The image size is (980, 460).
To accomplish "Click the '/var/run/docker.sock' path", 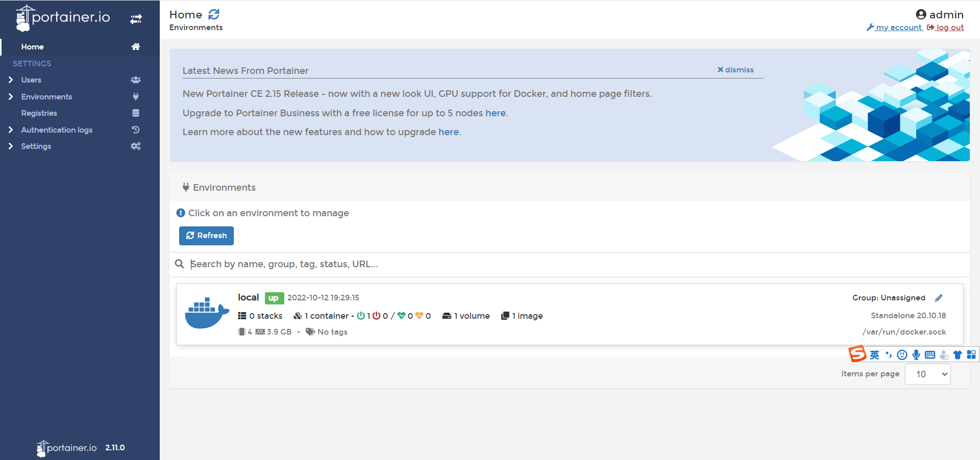I will click(904, 332).
